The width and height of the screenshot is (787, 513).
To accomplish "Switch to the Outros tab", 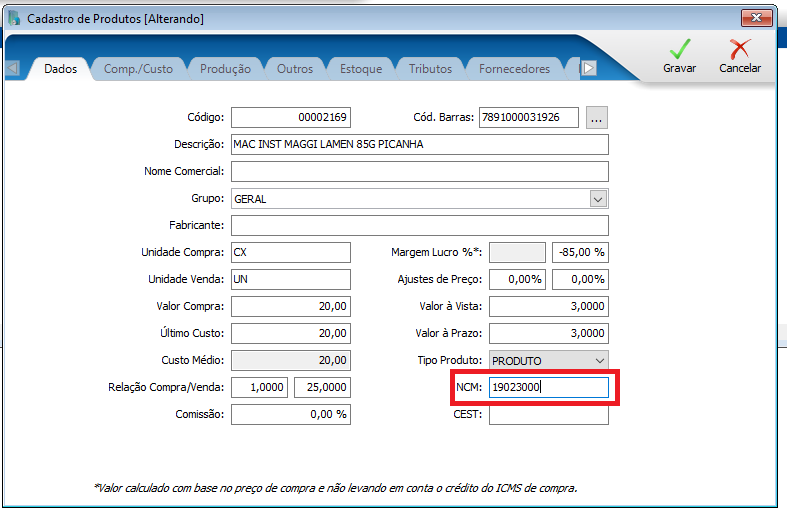I will click(295, 69).
